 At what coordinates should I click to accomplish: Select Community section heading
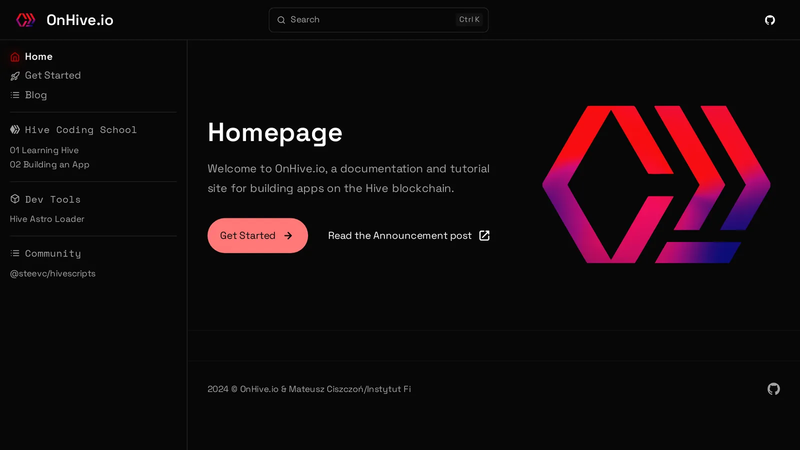coord(53,254)
